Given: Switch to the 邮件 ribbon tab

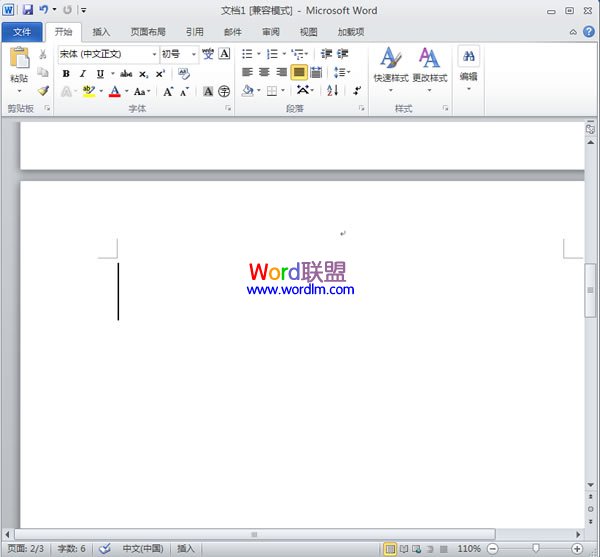Looking at the screenshot, I should [x=233, y=32].
